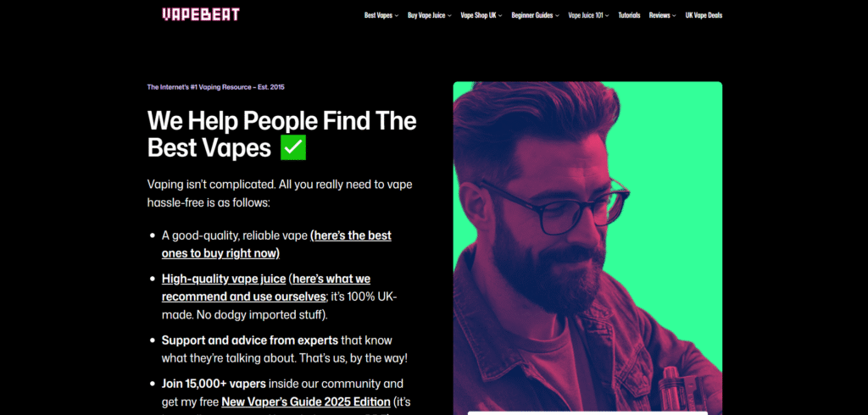Image resolution: width=868 pixels, height=415 pixels.
Task: Expand the Vape Juice 101 chevron
Action: (x=607, y=15)
